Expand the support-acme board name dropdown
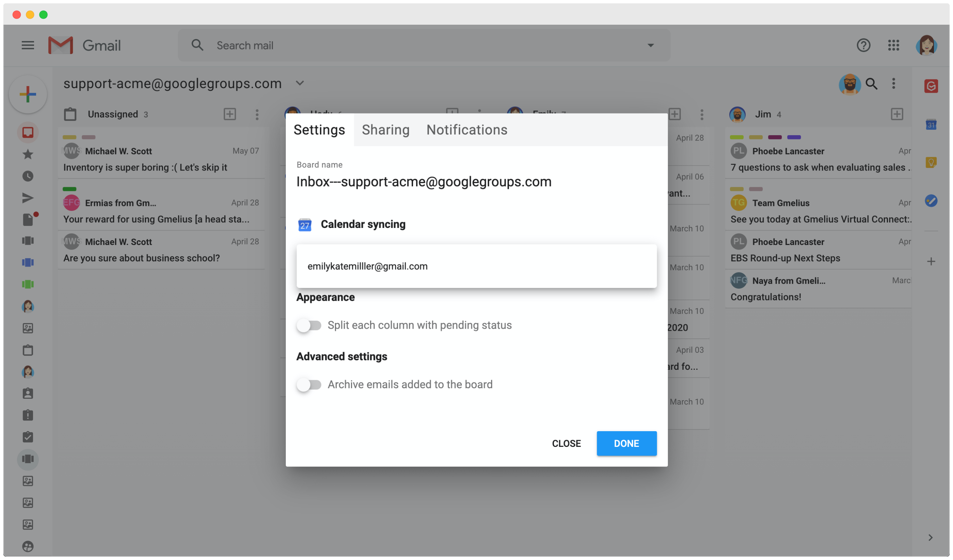The width and height of the screenshot is (953, 560). pos(300,83)
